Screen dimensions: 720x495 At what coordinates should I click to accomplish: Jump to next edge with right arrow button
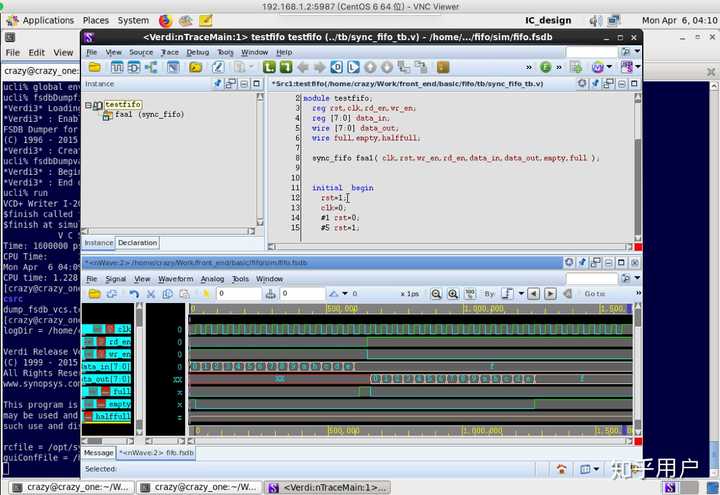point(549,294)
